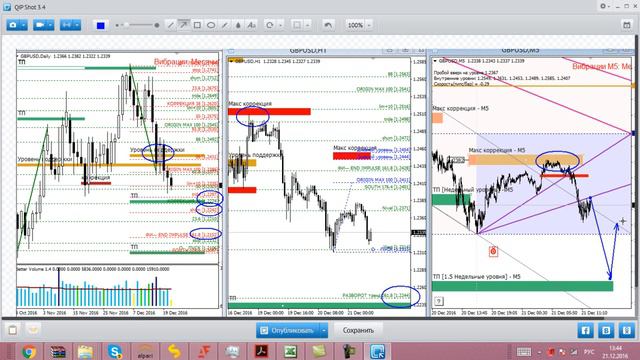Viewport: 640px width, 360px height.
Task: Expand the Опубликовать dropdown arrow
Action: [x=324, y=330]
